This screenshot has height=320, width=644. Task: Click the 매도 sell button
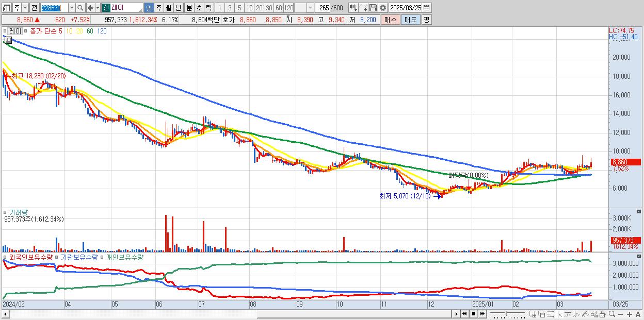[x=410, y=20]
